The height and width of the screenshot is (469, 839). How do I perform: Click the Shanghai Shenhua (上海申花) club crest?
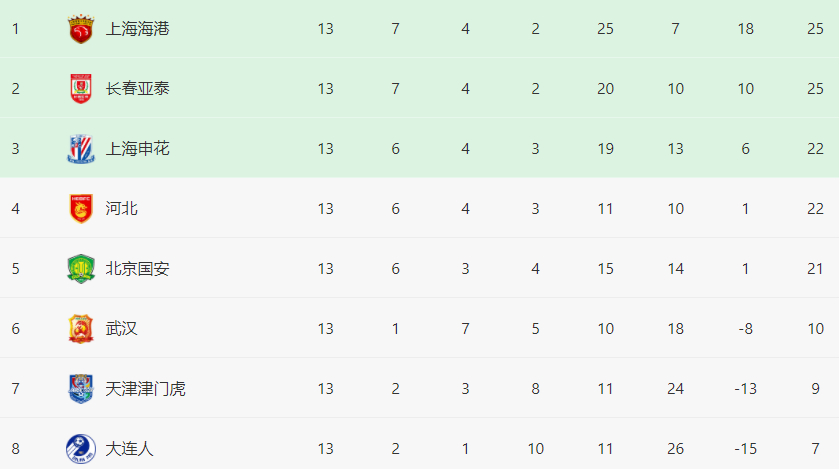coord(80,149)
